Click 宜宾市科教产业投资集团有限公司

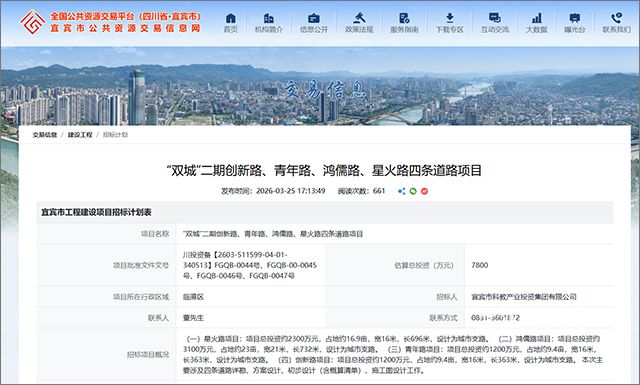coord(524,297)
